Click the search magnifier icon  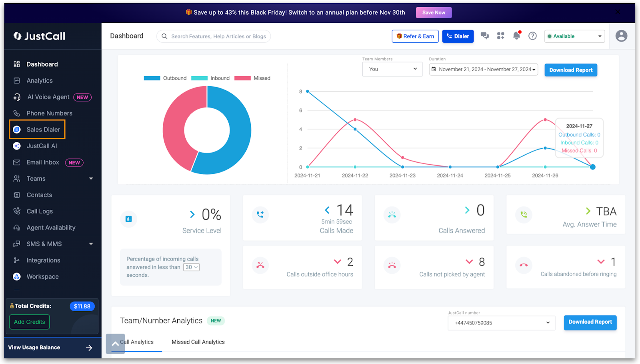[x=164, y=36]
